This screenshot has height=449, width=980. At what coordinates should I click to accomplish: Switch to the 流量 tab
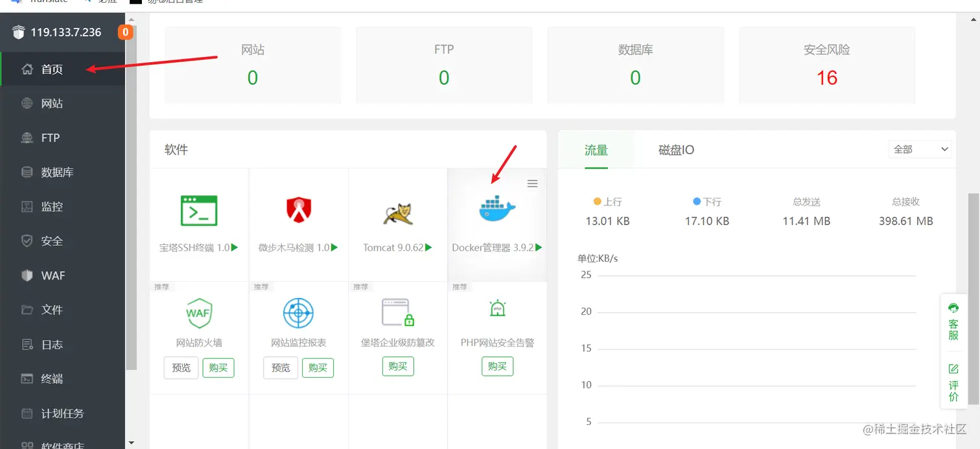(596, 150)
